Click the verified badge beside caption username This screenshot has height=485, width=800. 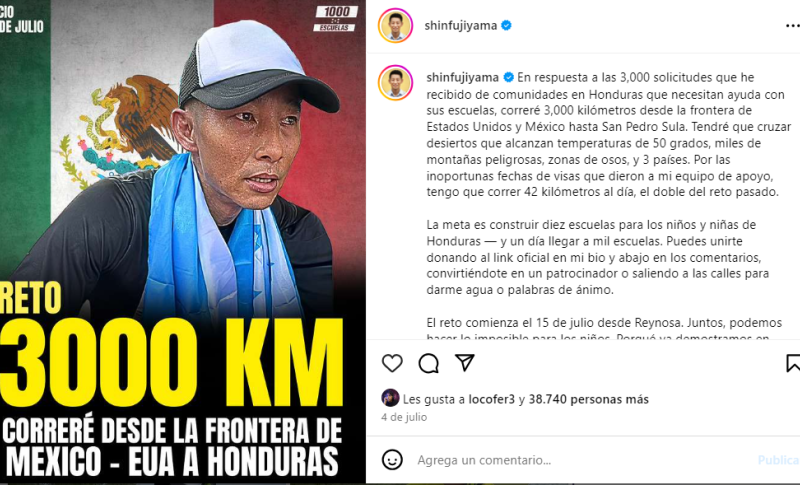pyautogui.click(x=509, y=78)
